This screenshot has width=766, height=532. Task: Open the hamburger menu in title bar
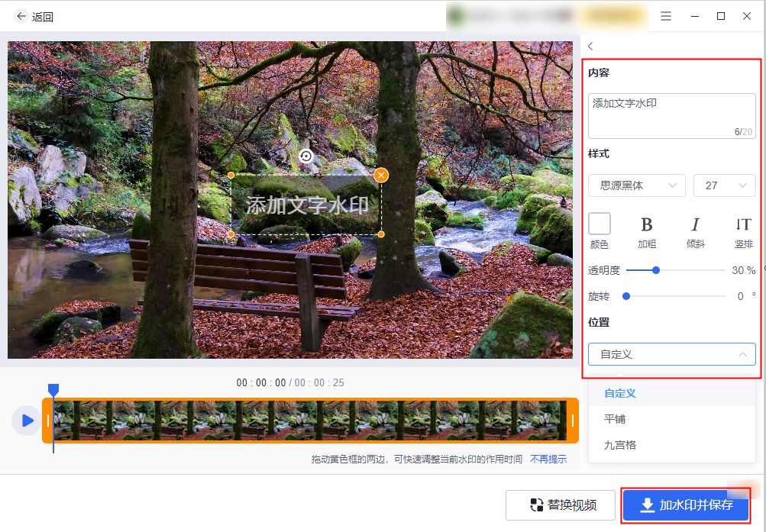pos(666,16)
